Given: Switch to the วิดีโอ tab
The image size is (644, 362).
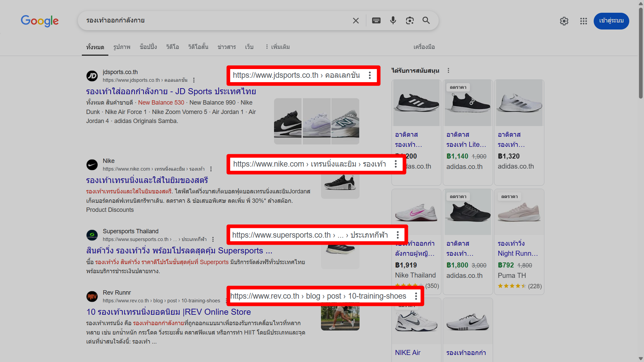Looking at the screenshot, I should click(172, 47).
